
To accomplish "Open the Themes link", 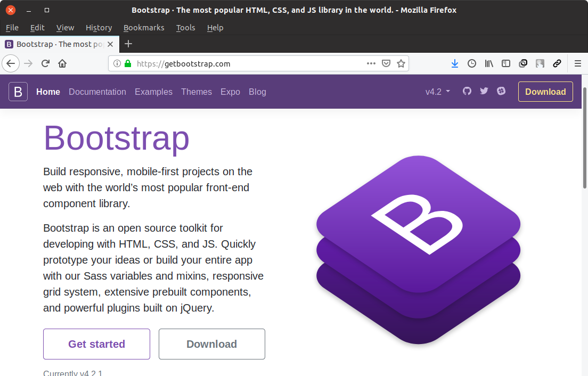I will point(197,92).
